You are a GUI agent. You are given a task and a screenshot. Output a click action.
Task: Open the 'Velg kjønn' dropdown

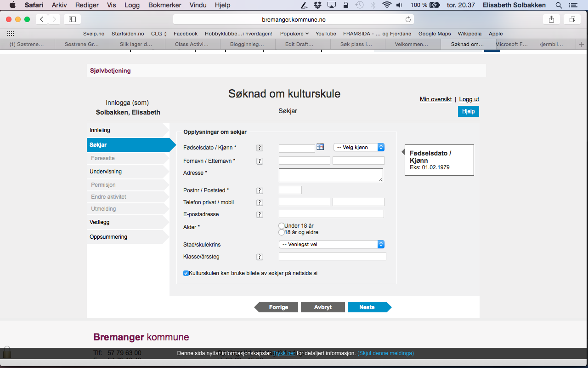359,147
